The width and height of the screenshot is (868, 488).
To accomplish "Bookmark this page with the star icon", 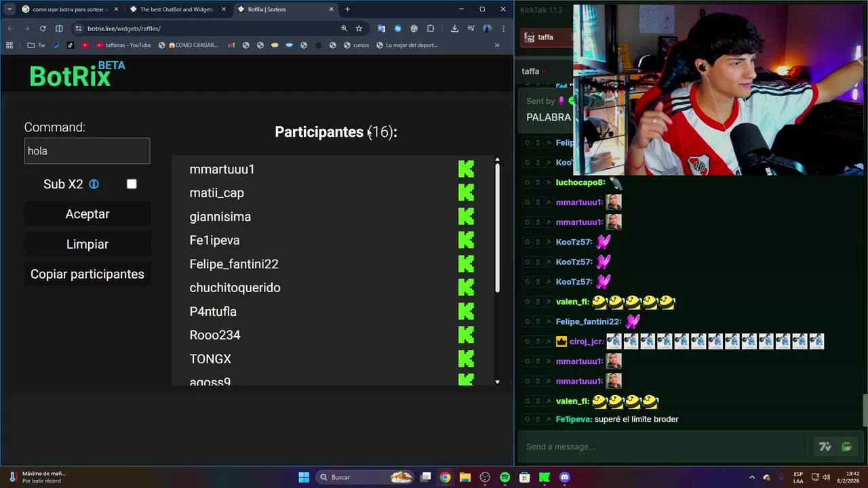I will 359,28.
